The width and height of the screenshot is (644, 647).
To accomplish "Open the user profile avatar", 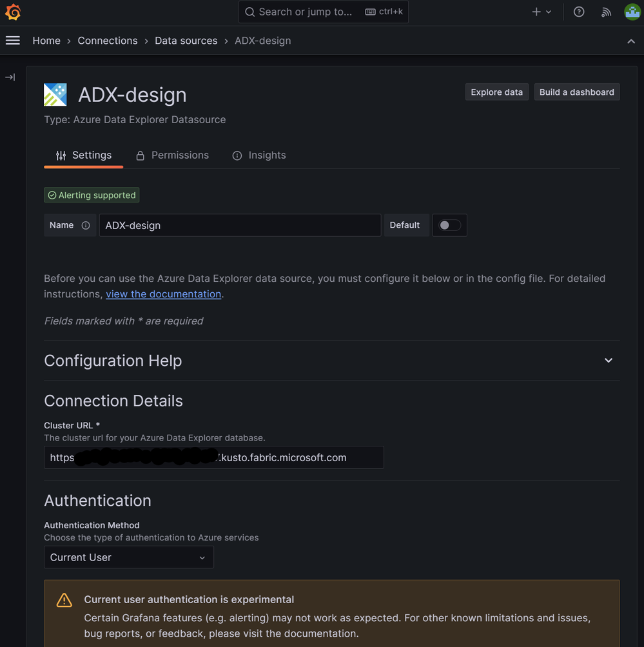I will pos(632,12).
